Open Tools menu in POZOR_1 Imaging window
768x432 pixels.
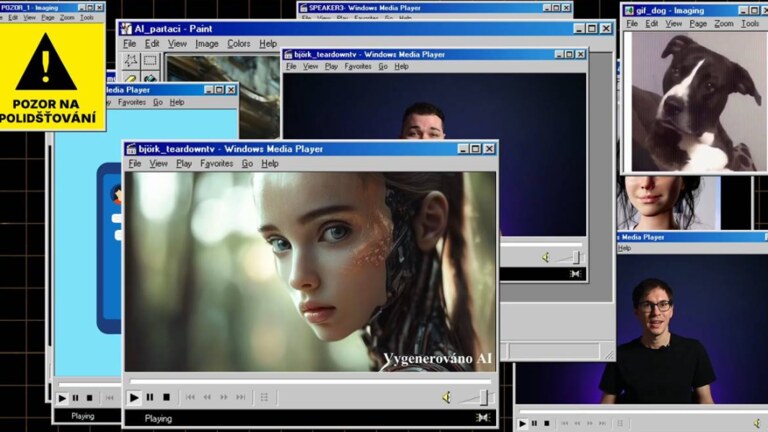point(87,18)
